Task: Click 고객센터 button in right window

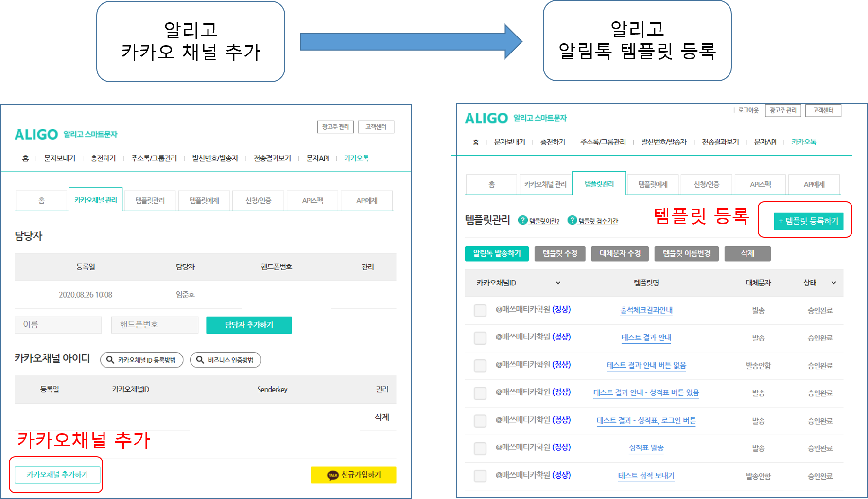Action: (823, 110)
